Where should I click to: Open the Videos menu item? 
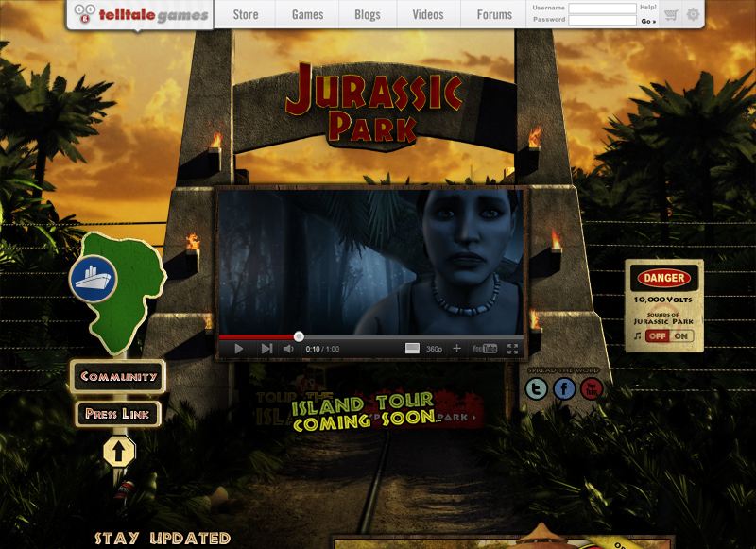point(428,14)
